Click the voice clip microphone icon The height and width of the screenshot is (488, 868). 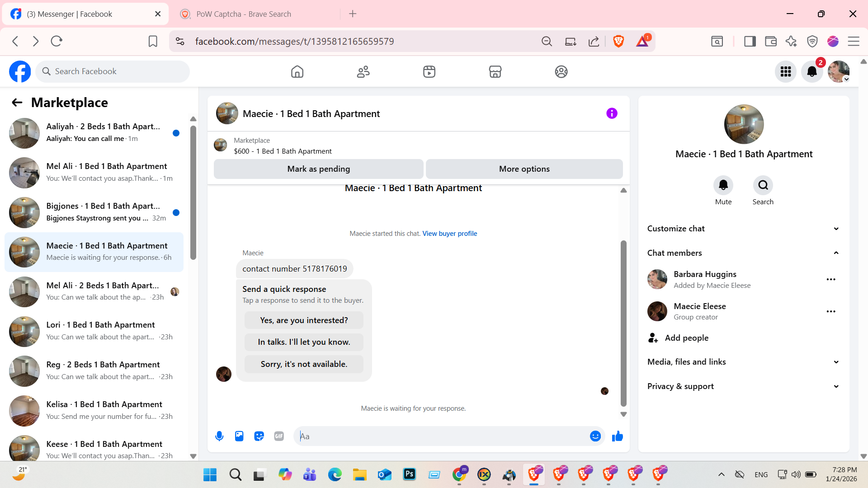point(219,436)
